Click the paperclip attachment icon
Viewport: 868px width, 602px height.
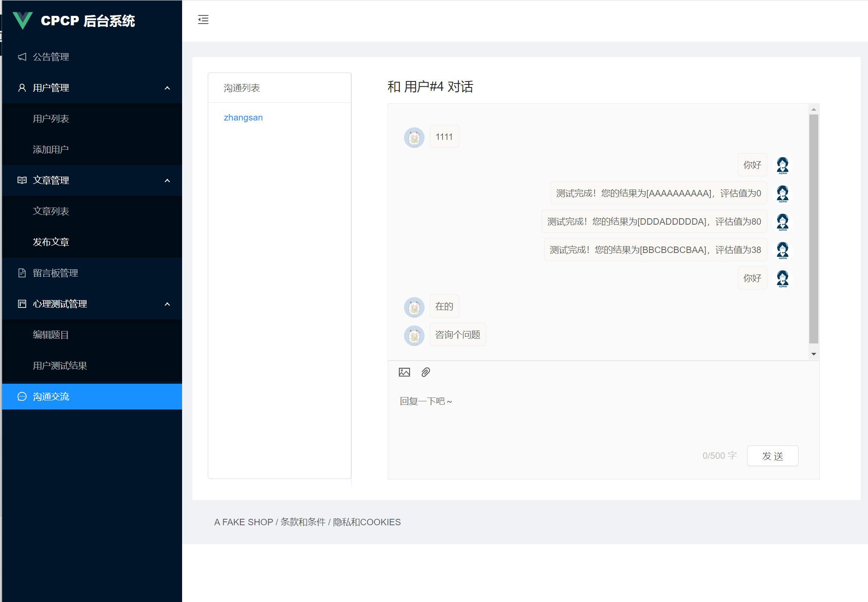tap(425, 372)
